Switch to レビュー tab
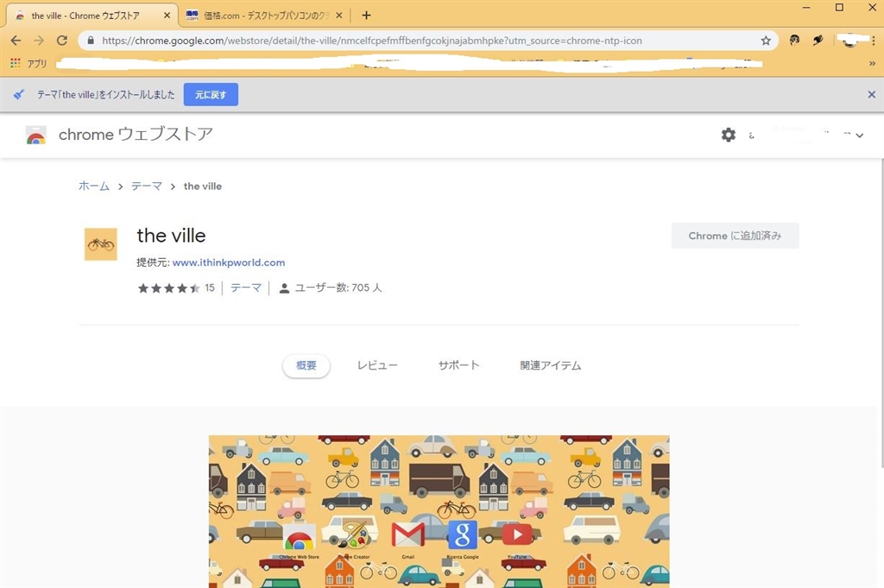Screen dimensions: 884x588 (377, 365)
